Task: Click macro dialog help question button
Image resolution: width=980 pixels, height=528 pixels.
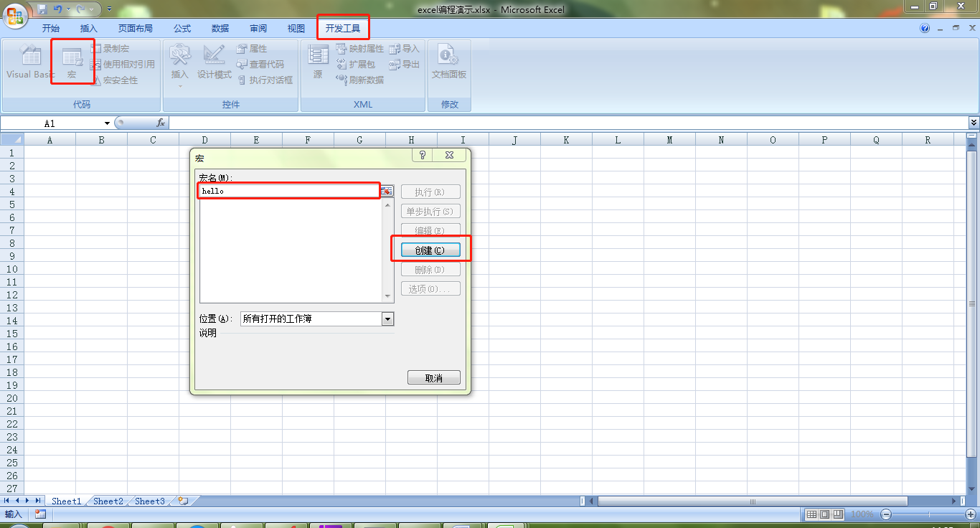Action: point(423,155)
